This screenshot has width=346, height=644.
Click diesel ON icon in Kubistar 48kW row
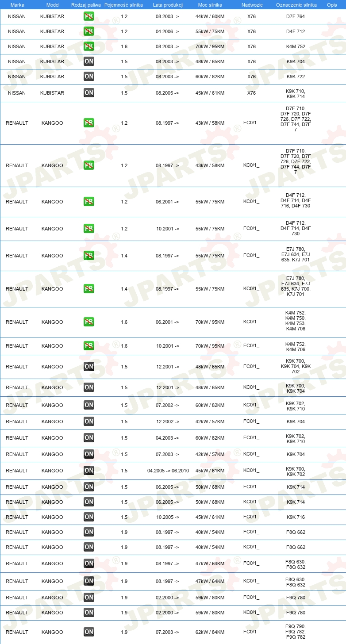coord(89,61)
